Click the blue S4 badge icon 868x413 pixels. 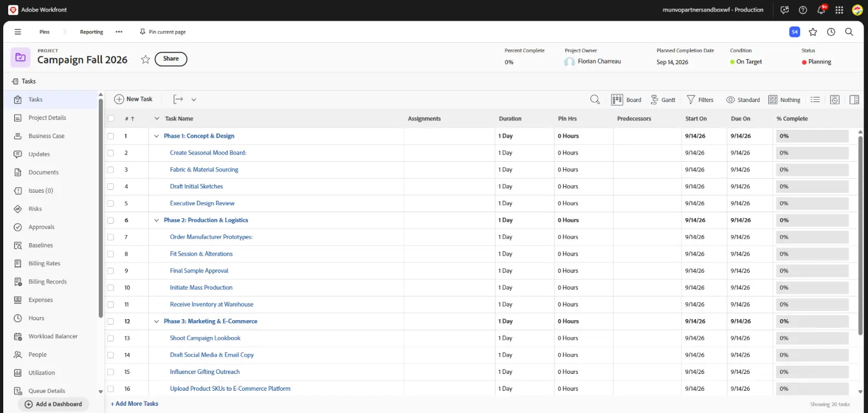(794, 32)
